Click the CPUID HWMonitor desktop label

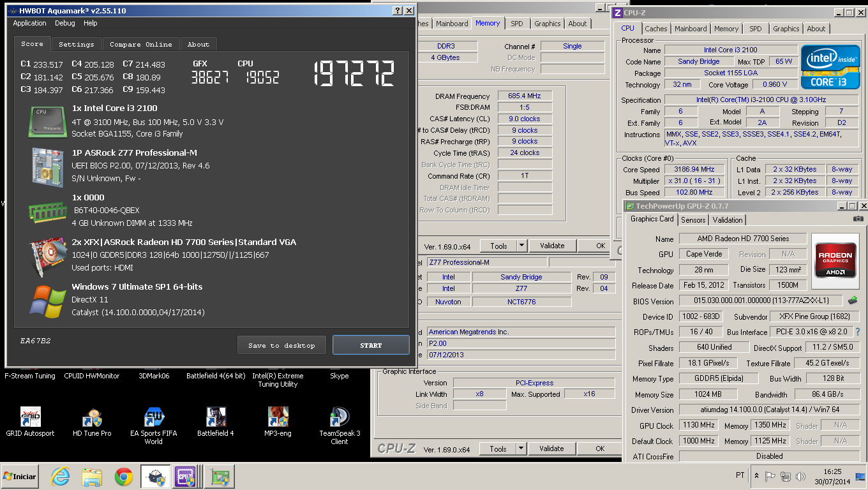click(x=92, y=376)
